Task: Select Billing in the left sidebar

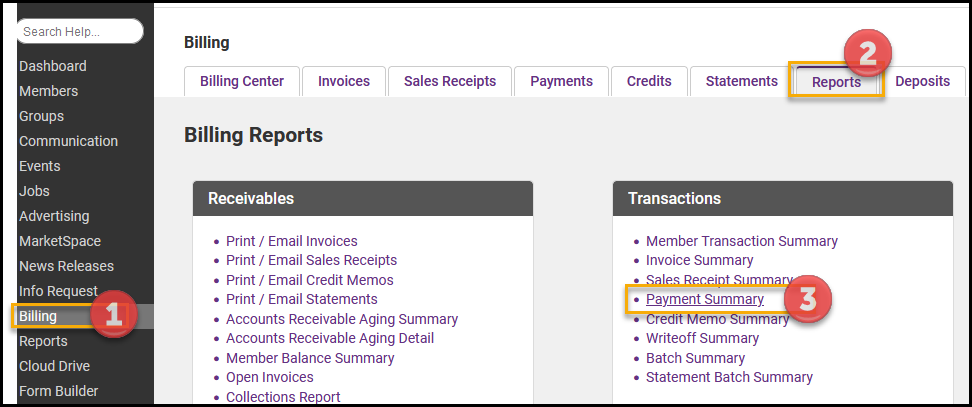Action: [38, 316]
